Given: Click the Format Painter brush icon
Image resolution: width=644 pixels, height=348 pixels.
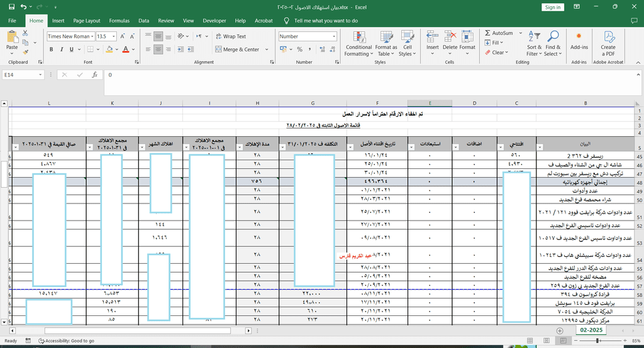Looking at the screenshot, I should [25, 52].
